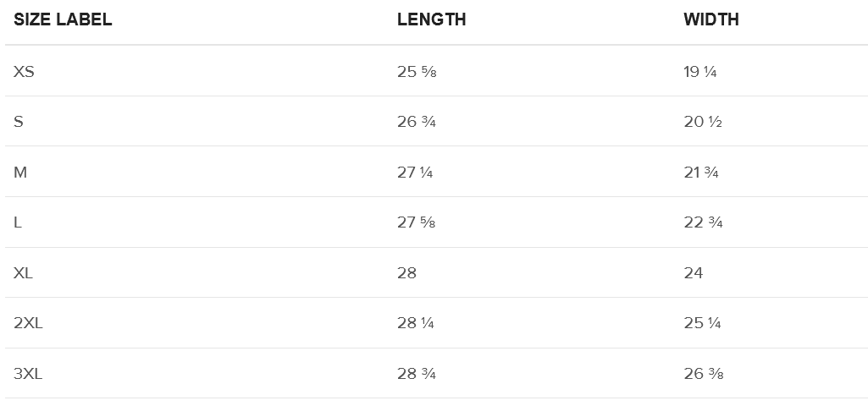Image resolution: width=868 pixels, height=417 pixels.
Task: Click the L size label
Action: 18,222
